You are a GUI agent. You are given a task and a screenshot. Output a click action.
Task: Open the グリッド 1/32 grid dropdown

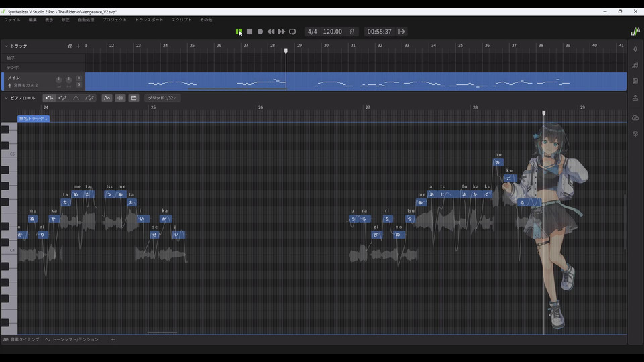162,98
